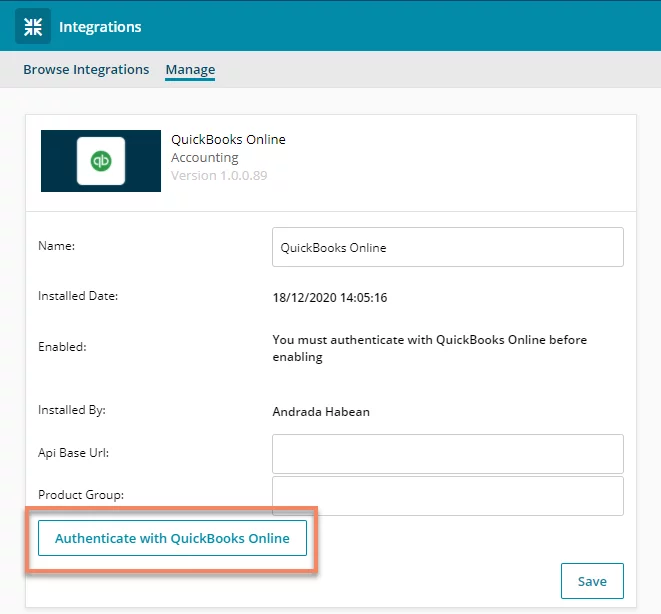Click the Integrations app icon in header

point(33,26)
